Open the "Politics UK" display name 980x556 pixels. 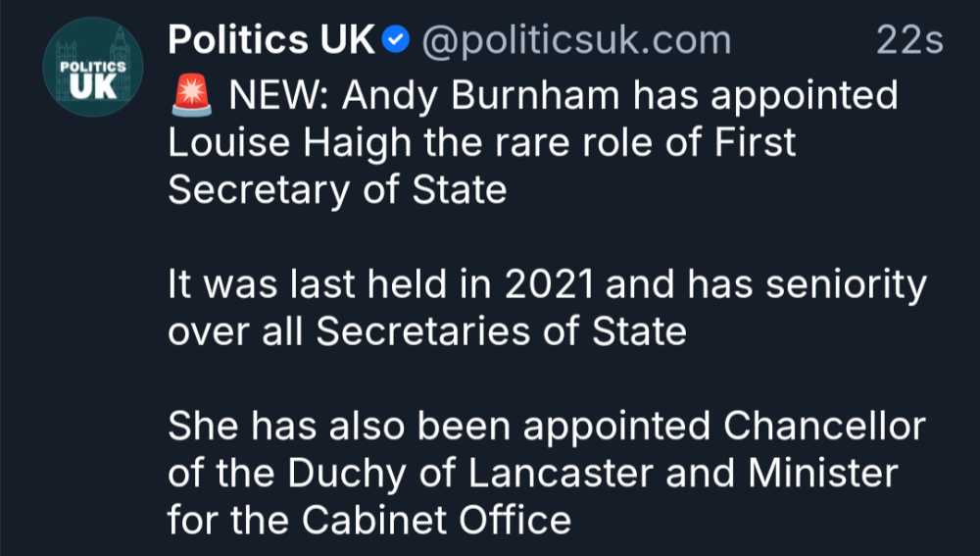(x=271, y=40)
